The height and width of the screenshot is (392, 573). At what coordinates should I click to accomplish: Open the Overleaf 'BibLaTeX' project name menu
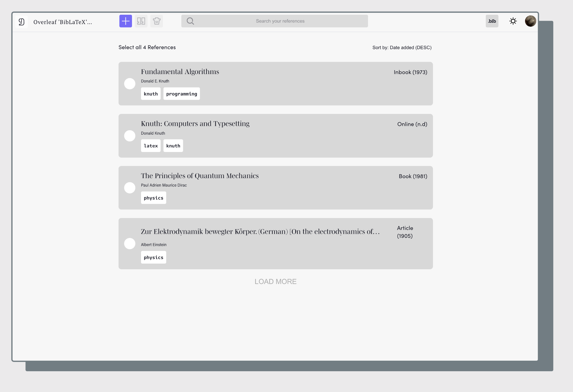tap(63, 22)
